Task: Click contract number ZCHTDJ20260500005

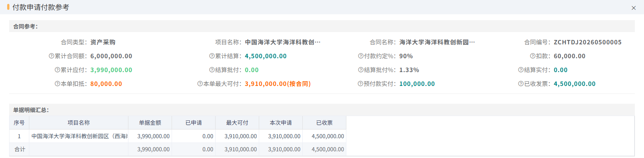Action: pyautogui.click(x=588, y=42)
